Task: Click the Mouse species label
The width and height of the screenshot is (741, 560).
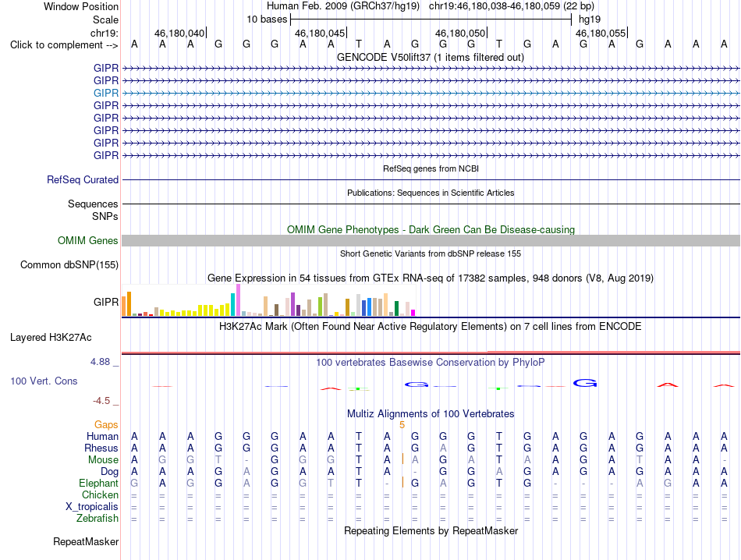Action: pos(103,460)
